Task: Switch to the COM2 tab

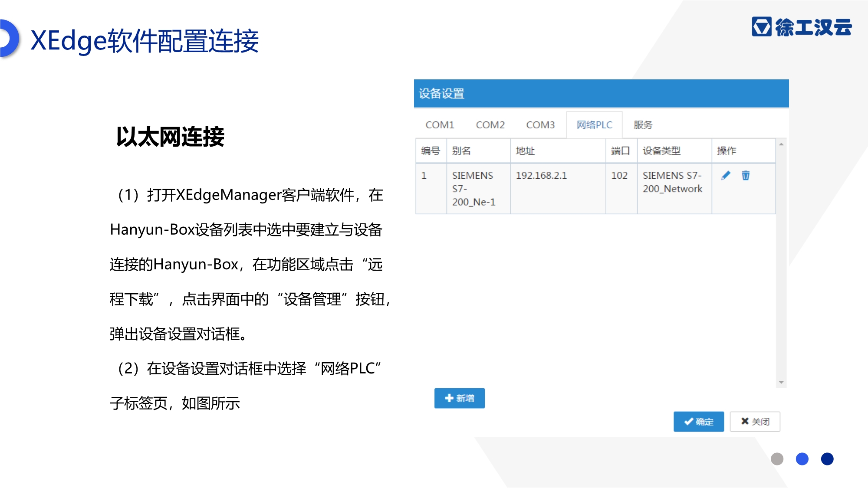Action: [490, 125]
